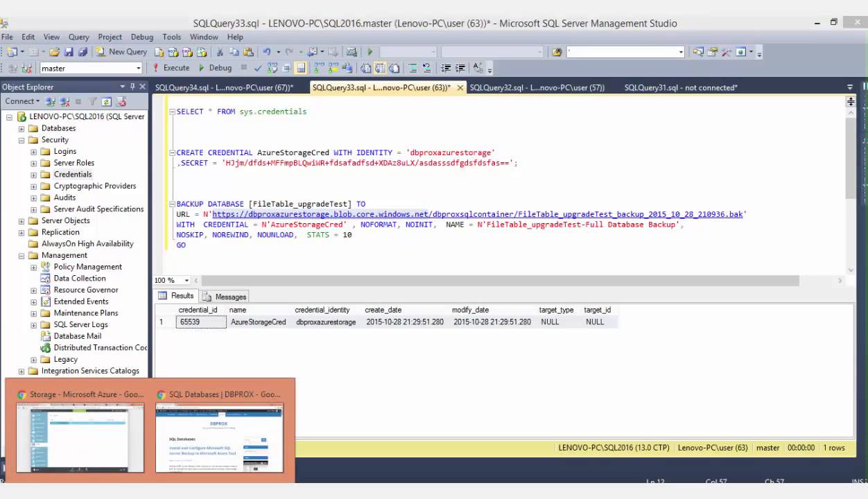Image resolution: width=868 pixels, height=499 pixels.
Task: Switch to the SQLQuery34.sql tab
Action: [224, 87]
